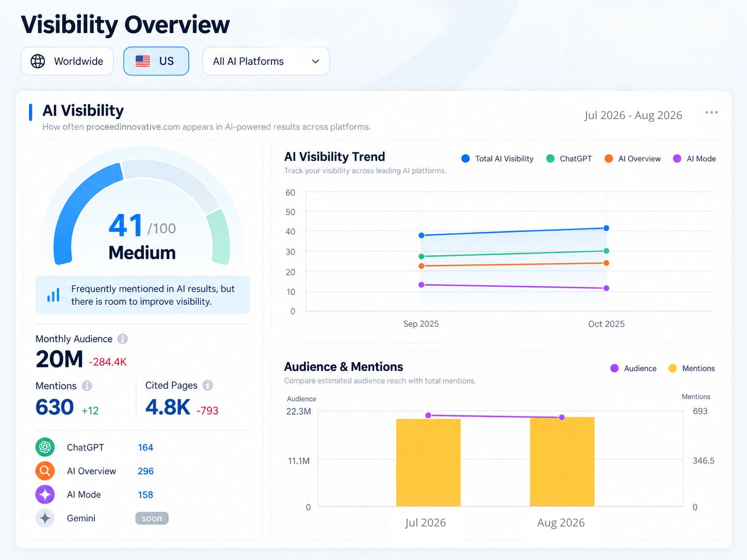Screen dimensions: 747x560
Task: Toggle Audience legend series
Action: (x=634, y=368)
